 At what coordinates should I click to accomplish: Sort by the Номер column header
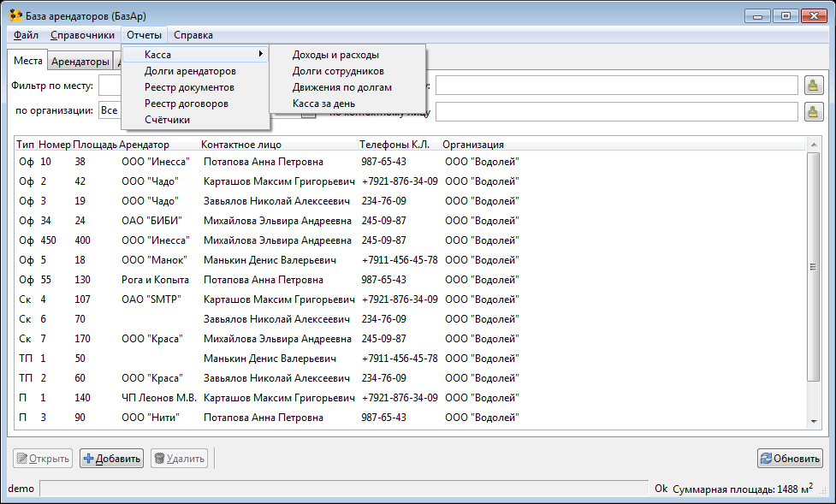[55, 144]
